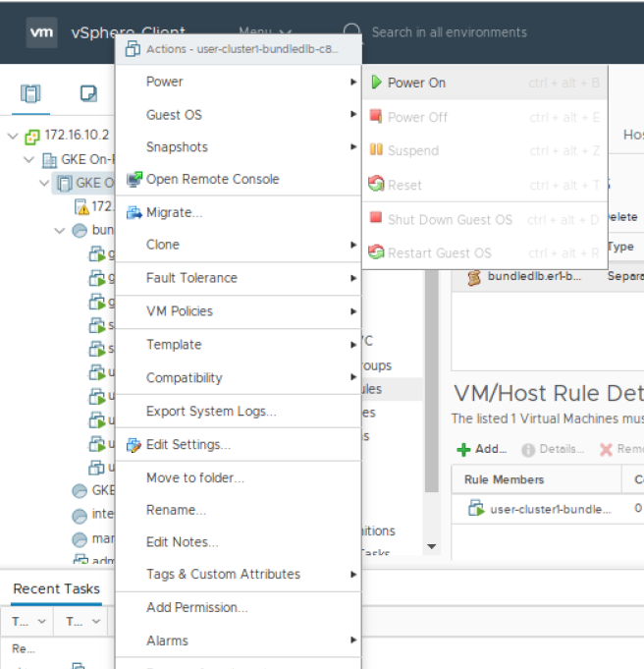Open the Menu dropdown in header
Screen dimensions: 644x669
(x=264, y=32)
